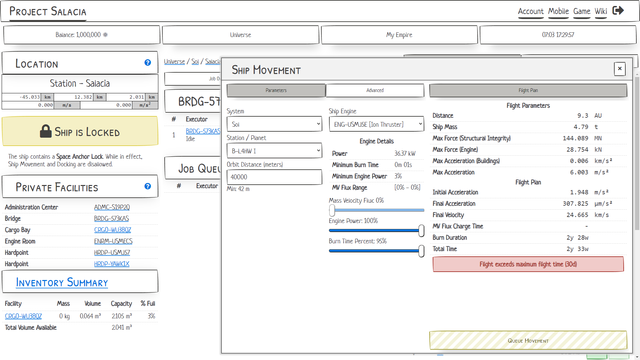Open Bridge facility link in Private Facilities

pos(111,219)
